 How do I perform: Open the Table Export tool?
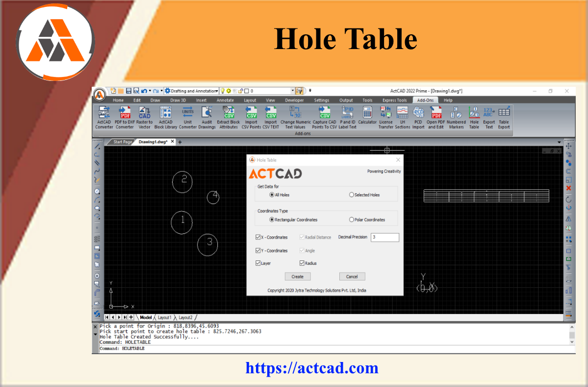point(504,118)
